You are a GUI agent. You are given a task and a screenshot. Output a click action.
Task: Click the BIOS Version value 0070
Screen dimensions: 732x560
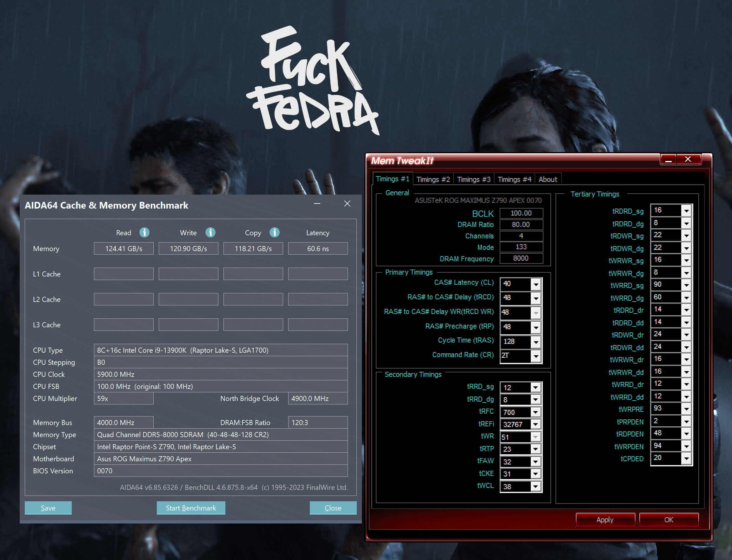[x=221, y=471]
